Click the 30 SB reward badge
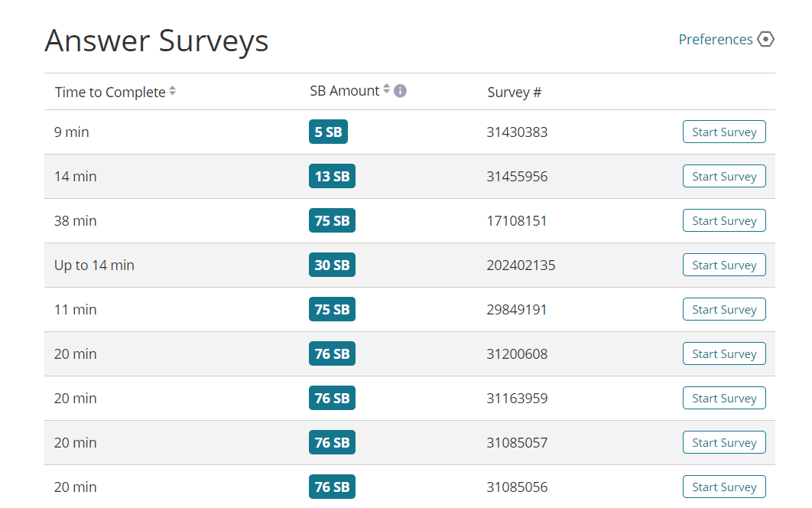 click(332, 265)
